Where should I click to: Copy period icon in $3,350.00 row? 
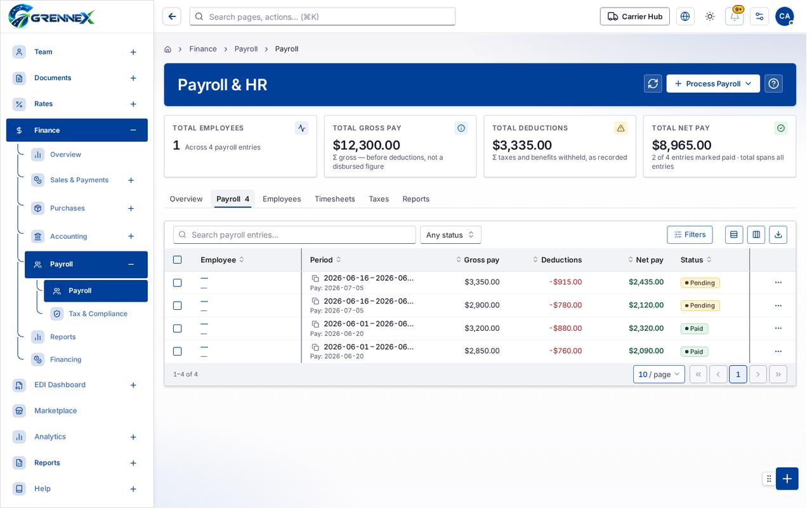(315, 278)
